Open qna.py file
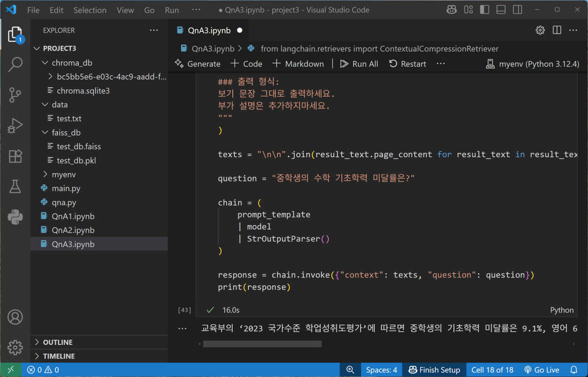Viewport: 588px width, 377px height. tap(99, 203)
